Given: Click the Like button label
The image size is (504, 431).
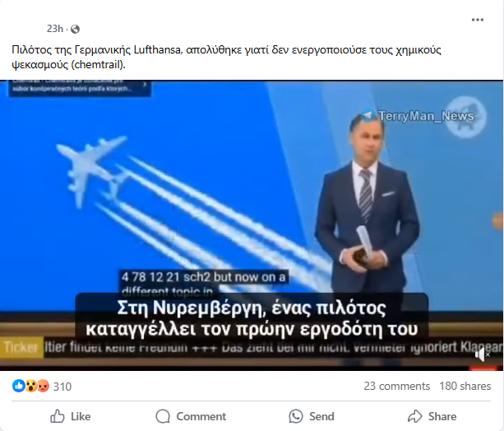Looking at the screenshot, I should click(81, 416).
